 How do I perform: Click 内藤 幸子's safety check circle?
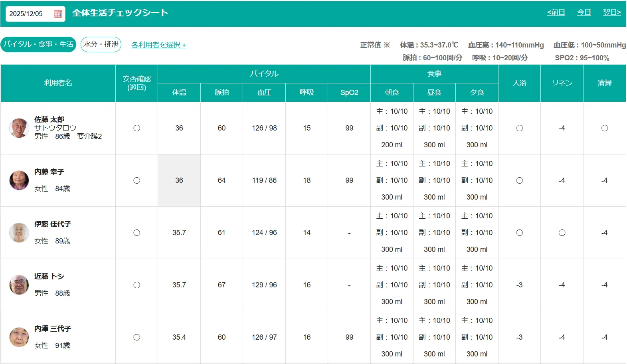coord(136,180)
